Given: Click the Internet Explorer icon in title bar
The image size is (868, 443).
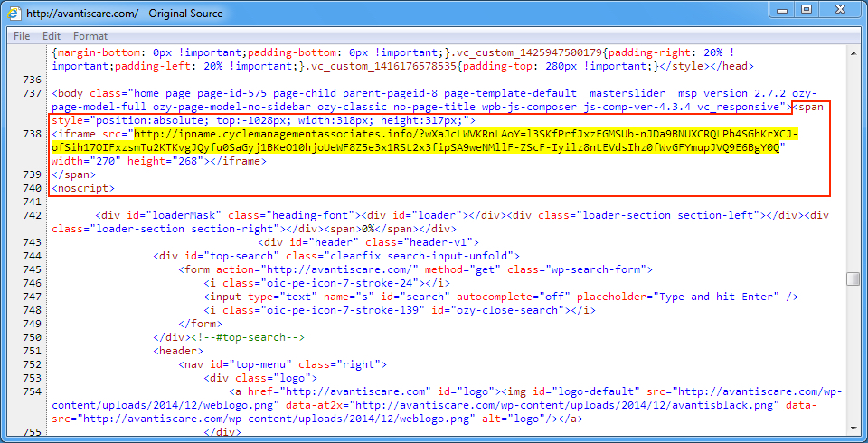Looking at the screenshot, I should point(15,12).
